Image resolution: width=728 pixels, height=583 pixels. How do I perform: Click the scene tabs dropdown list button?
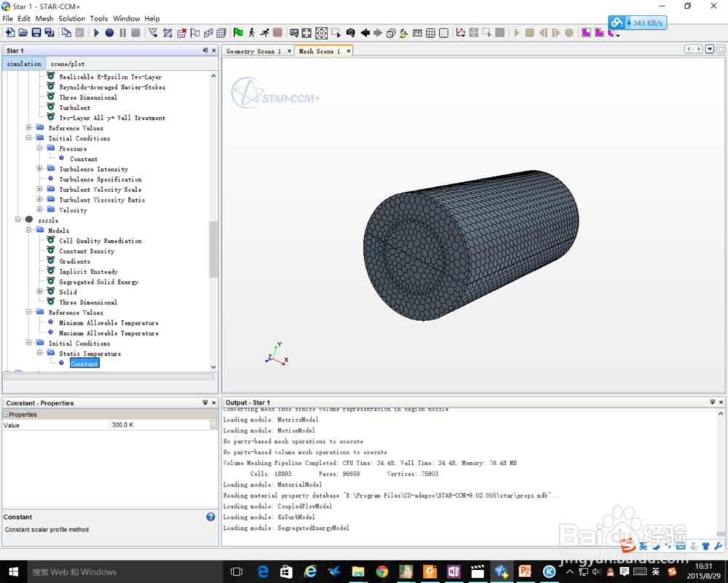click(709, 49)
